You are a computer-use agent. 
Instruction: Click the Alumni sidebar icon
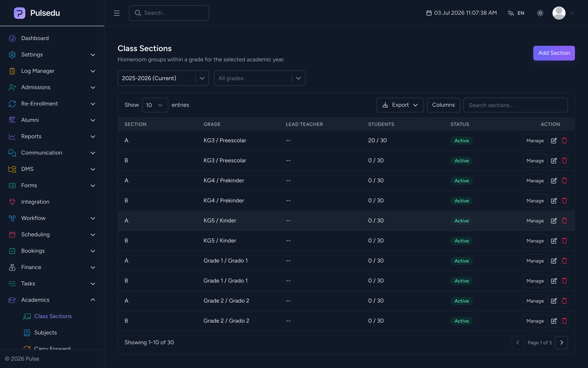pyautogui.click(x=12, y=120)
